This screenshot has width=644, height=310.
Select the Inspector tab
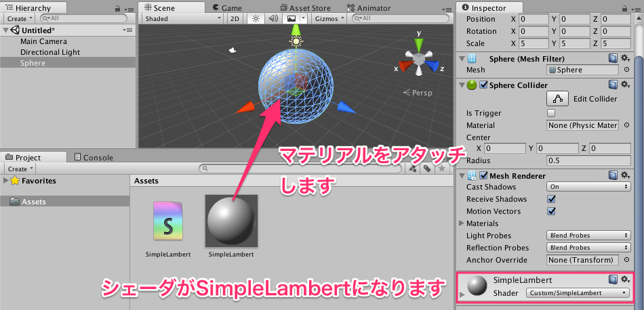[x=489, y=8]
